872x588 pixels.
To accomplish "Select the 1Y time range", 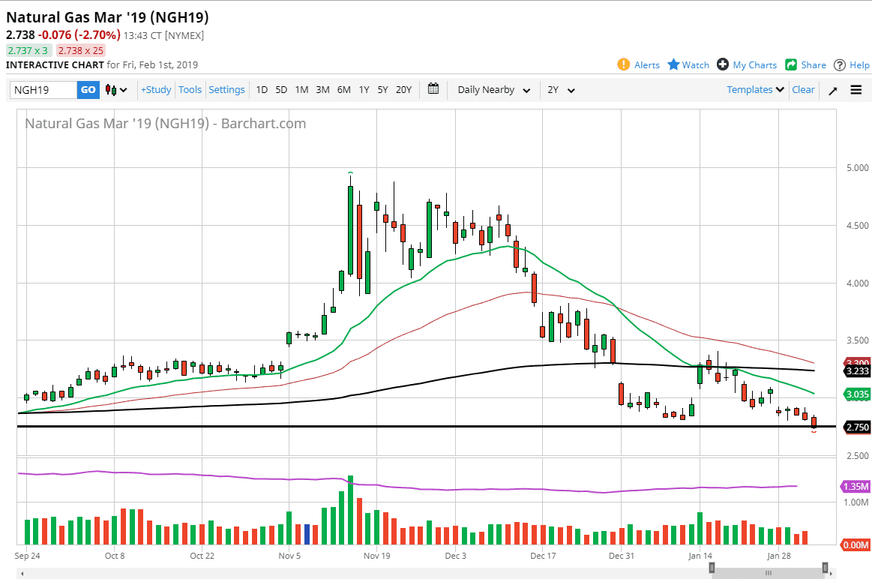I will pos(364,89).
